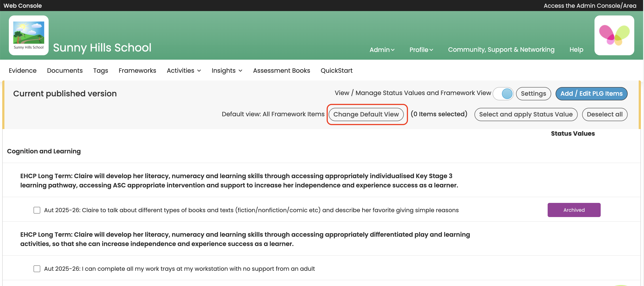This screenshot has width=644, height=286.
Task: Open the Profile dropdown menu
Action: point(421,50)
